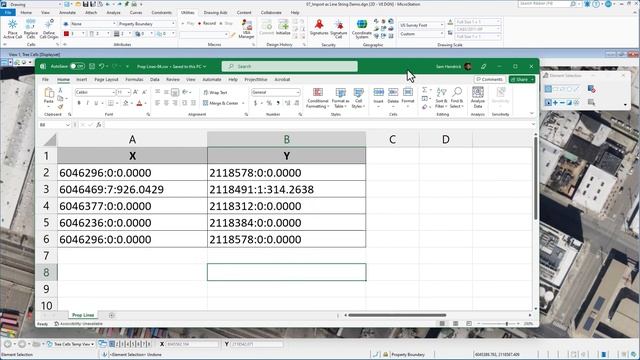640x360 pixels.
Task: Click Signature Cell icon in MicroStation
Action: click(338, 29)
